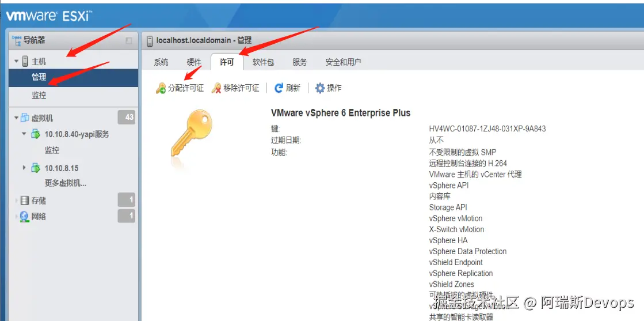
Task: Switch to the 服务 tab
Action: (300, 62)
